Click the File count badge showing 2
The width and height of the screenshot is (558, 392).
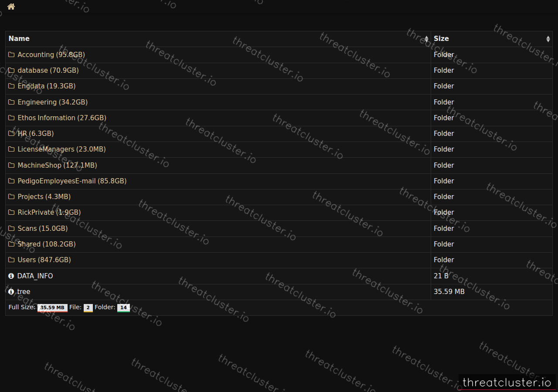click(x=88, y=308)
